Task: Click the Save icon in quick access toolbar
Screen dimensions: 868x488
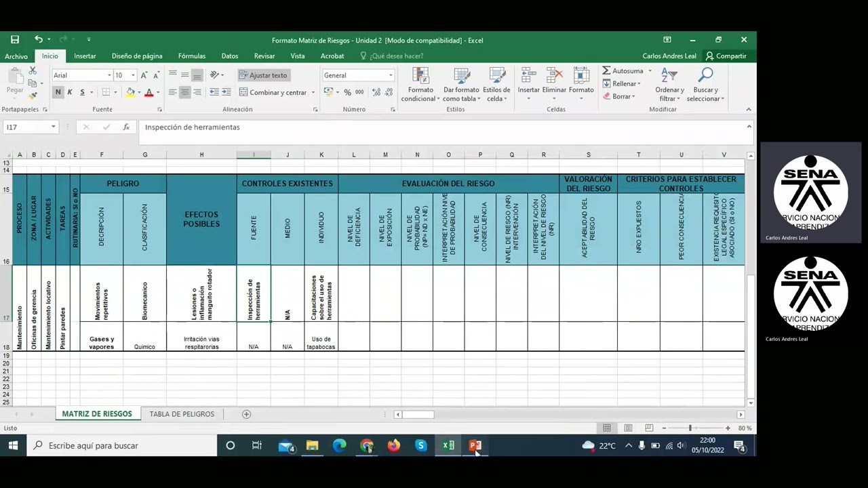Action: coord(15,40)
